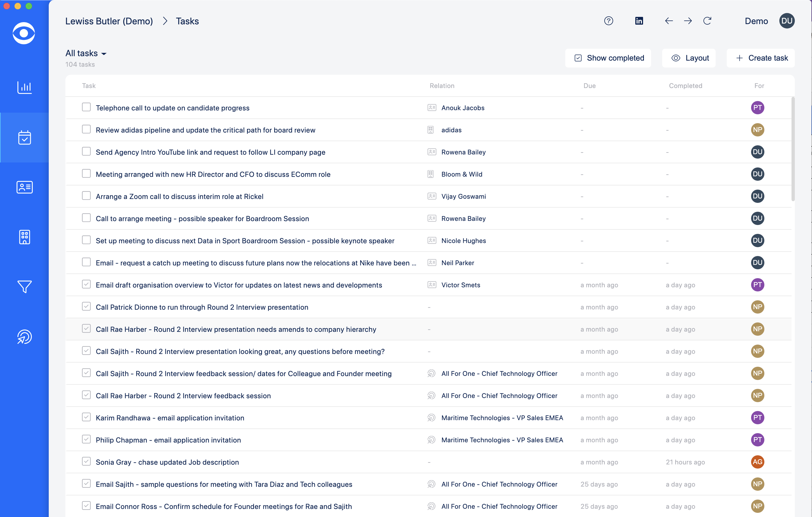Click the help question mark icon
Image resolution: width=812 pixels, height=517 pixels.
[608, 21]
